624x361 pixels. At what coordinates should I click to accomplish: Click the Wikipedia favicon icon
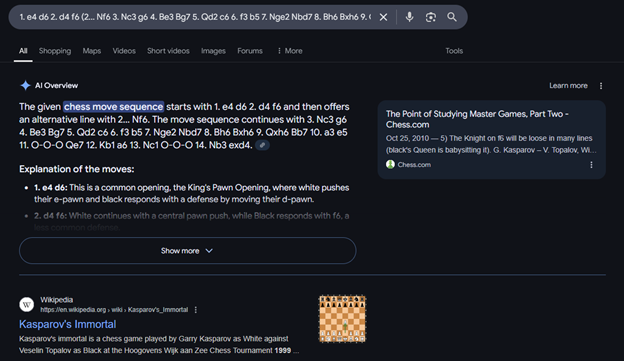click(x=27, y=304)
